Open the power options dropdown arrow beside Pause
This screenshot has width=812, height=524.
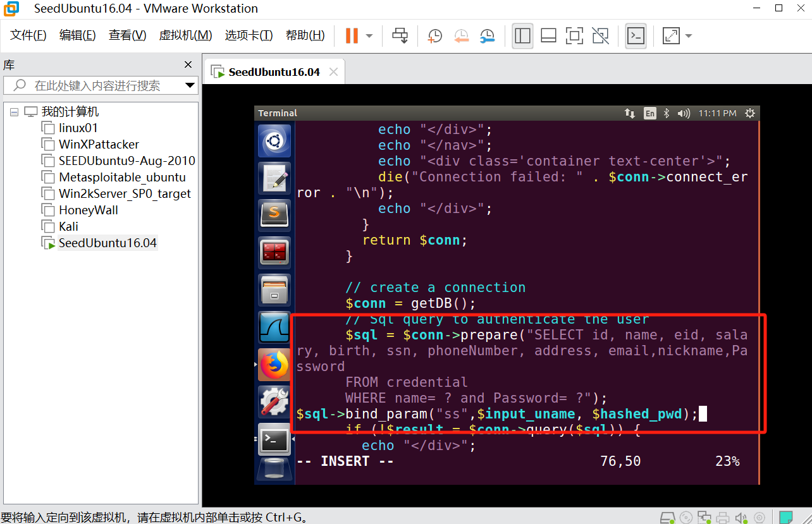369,36
